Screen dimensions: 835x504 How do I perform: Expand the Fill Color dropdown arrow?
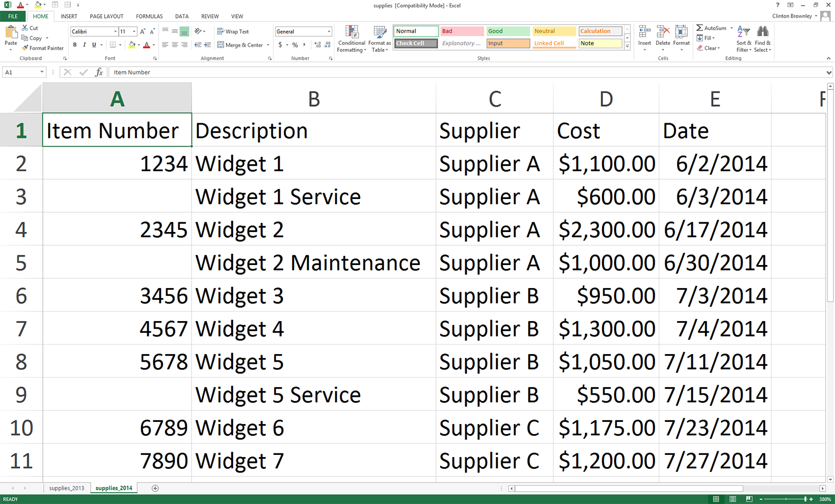point(138,45)
